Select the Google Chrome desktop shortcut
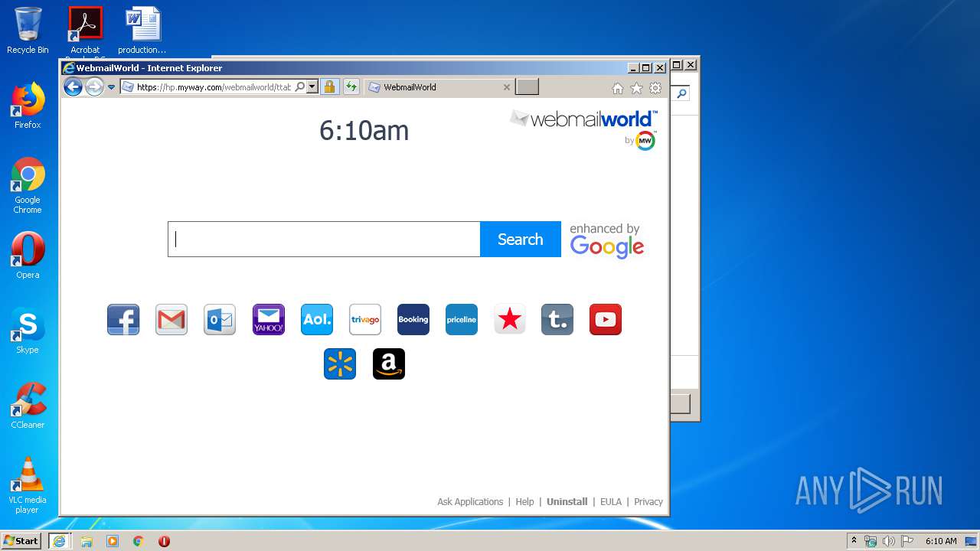 point(28,185)
